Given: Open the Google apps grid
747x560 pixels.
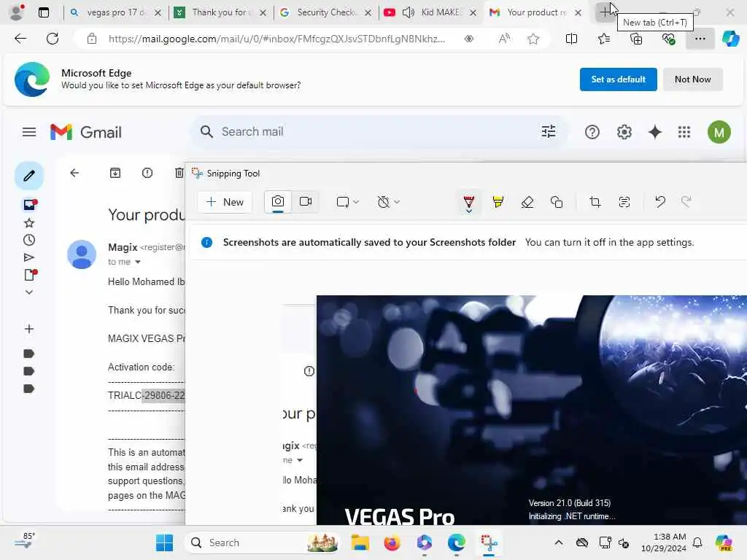Looking at the screenshot, I should tap(684, 132).
